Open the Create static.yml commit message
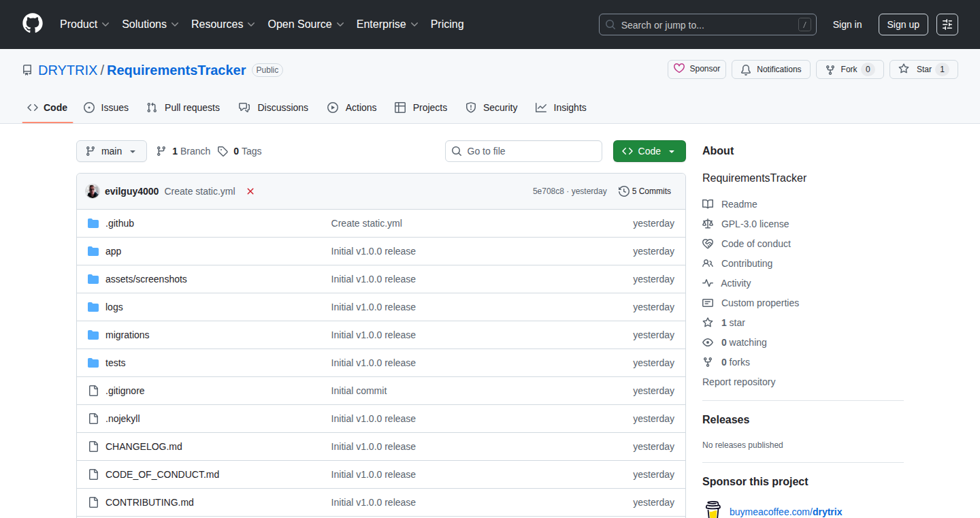The image size is (980, 518). [200, 191]
